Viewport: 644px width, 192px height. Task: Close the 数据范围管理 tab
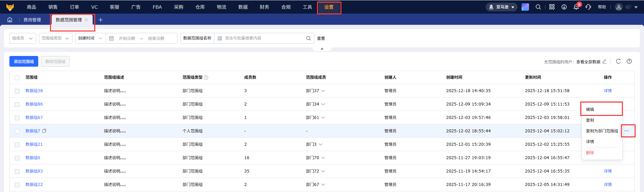86,20
